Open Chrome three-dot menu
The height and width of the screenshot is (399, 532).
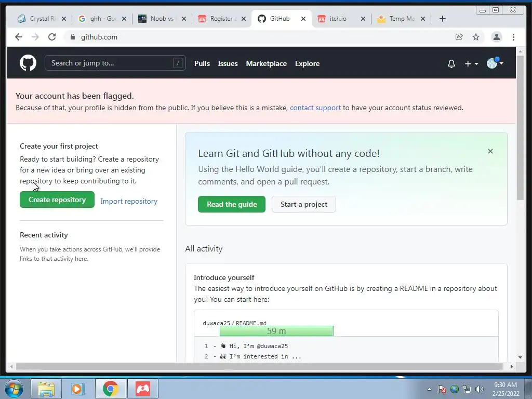[513, 37]
